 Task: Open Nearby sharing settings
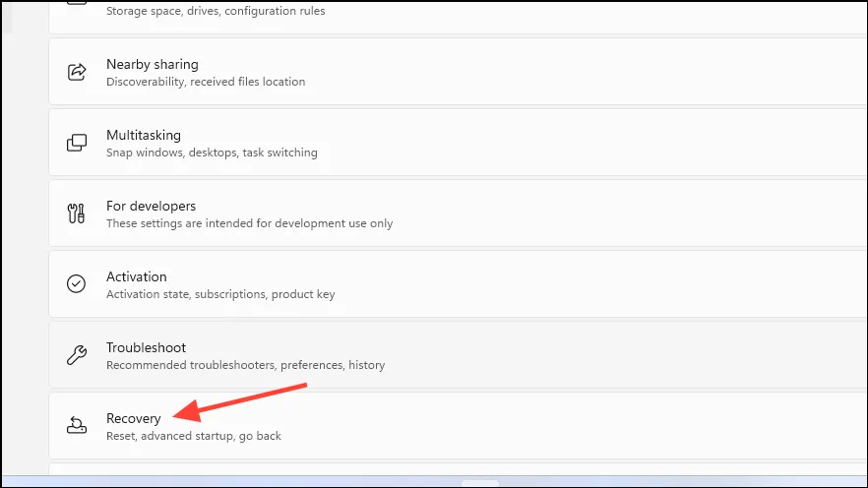tap(152, 65)
